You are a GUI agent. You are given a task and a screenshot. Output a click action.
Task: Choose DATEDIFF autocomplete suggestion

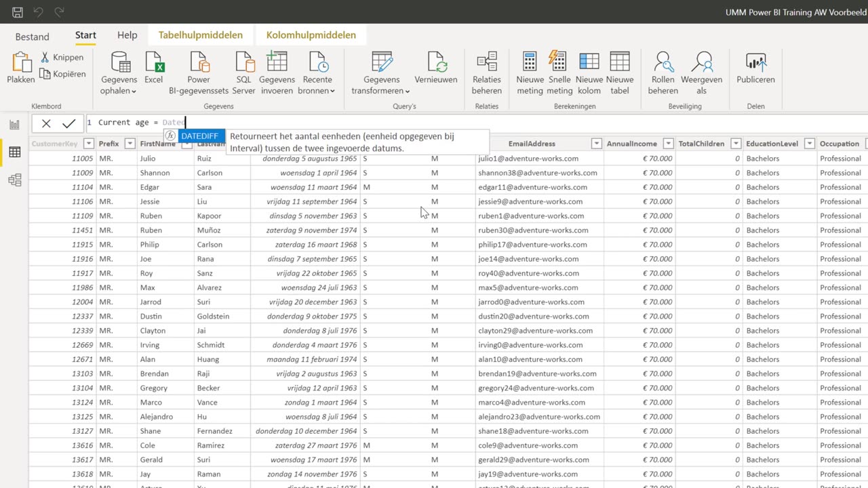pos(199,136)
